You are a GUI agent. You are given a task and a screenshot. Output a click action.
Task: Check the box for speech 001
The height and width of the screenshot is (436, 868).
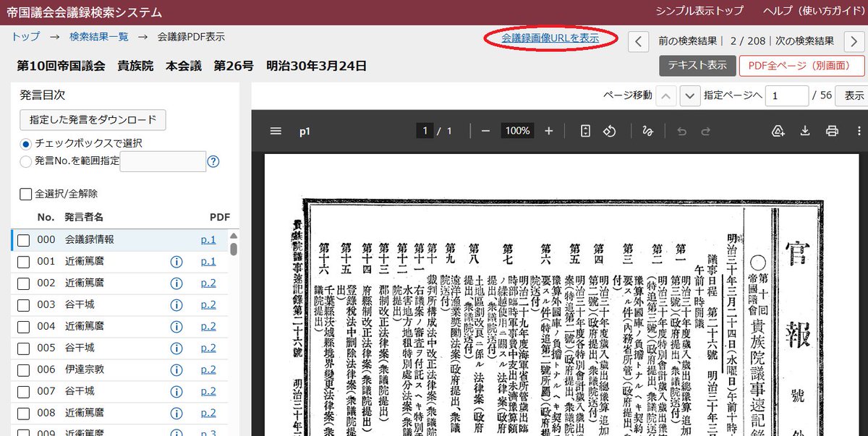24,262
